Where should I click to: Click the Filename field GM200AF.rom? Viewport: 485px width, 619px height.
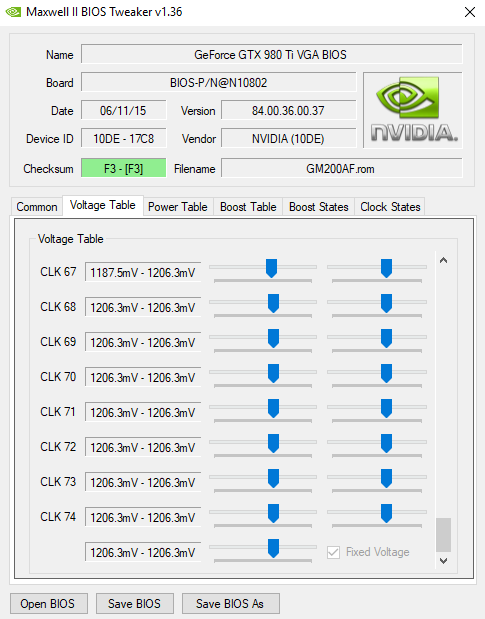[341, 168]
